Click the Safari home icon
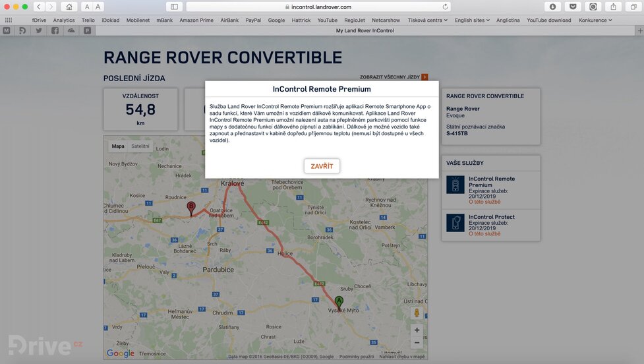This screenshot has height=364, width=644. click(x=69, y=7)
